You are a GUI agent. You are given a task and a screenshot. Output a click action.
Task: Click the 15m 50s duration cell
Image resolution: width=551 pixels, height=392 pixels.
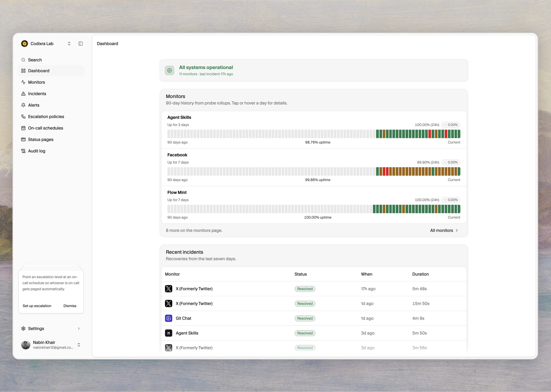tap(421, 304)
